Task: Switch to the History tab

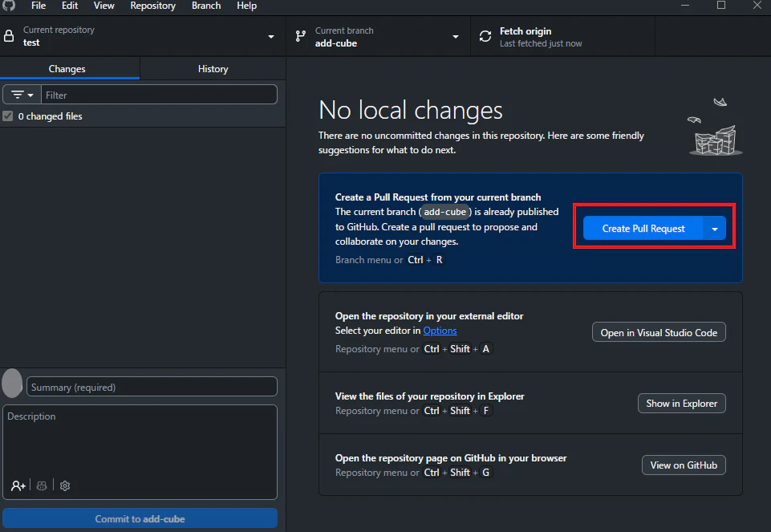Action: (213, 69)
